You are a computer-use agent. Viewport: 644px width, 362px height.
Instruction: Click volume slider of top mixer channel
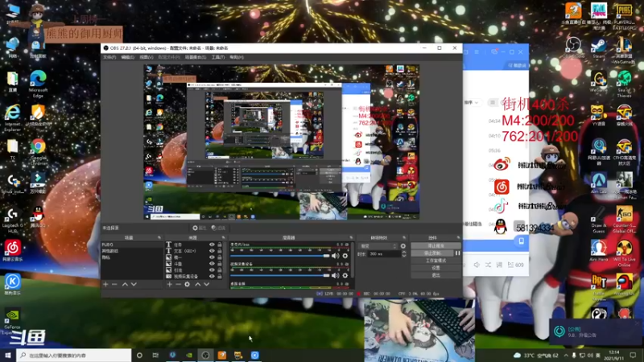point(280,256)
